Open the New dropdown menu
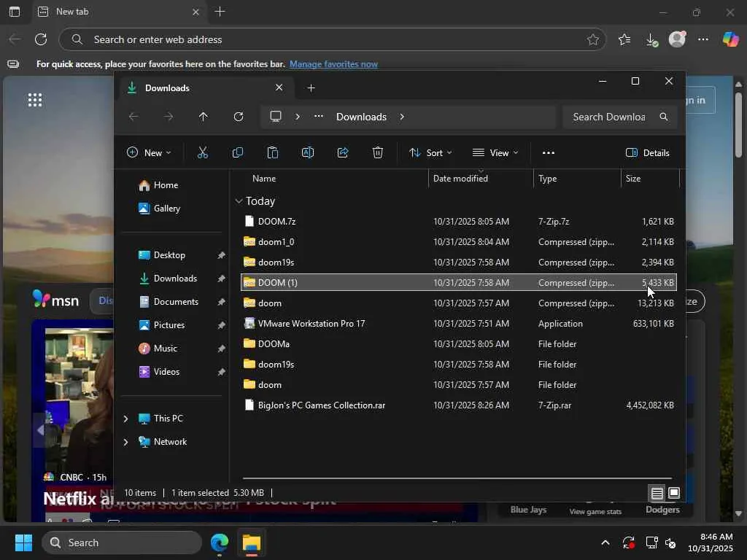 (149, 153)
